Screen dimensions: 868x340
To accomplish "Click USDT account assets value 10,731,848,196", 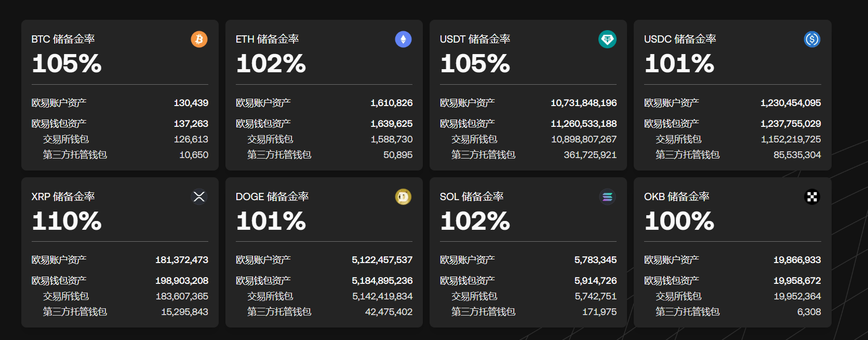I will (584, 103).
